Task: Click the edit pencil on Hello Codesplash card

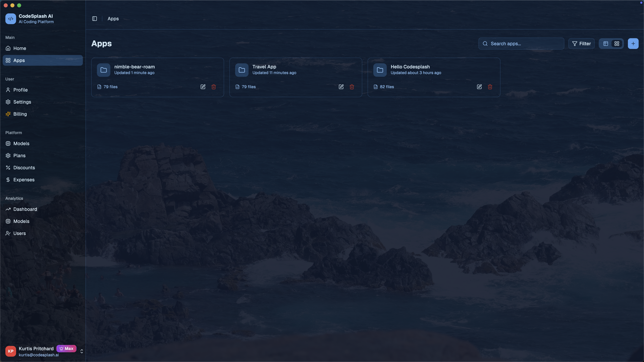Action: tap(479, 87)
